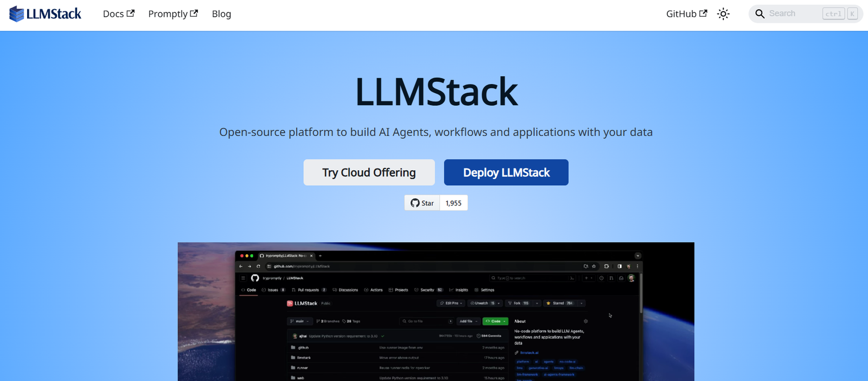The width and height of the screenshot is (868, 381).
Task: Open the Promptly navigation link
Action: click(x=168, y=14)
